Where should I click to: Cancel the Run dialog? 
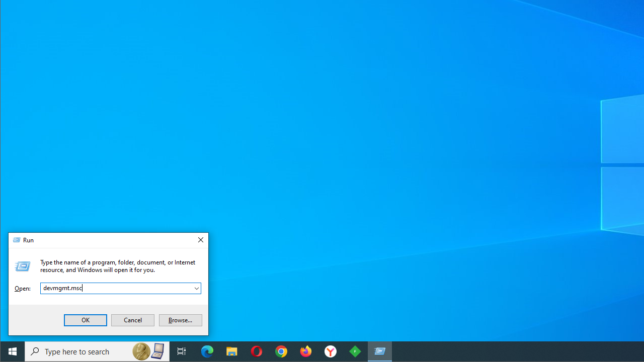click(133, 320)
